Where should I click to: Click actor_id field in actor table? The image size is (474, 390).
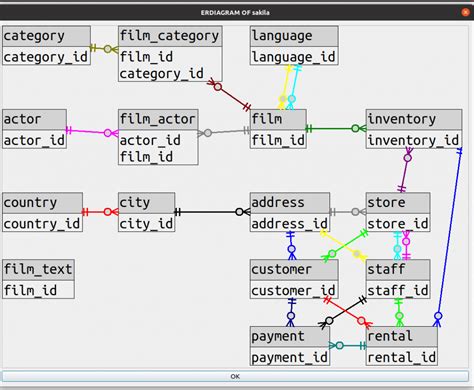click(x=34, y=139)
